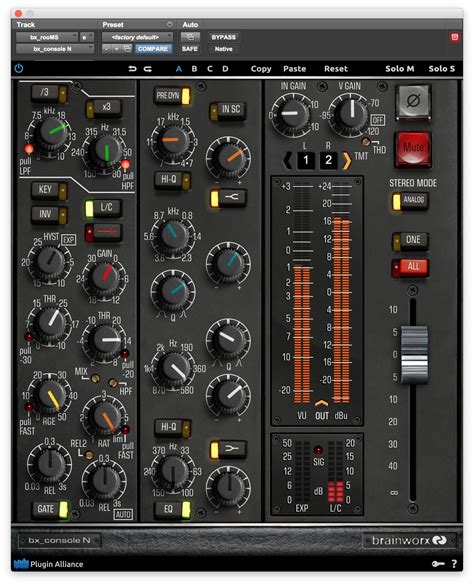The image size is (474, 585).
Task: Click the bx_console N name plate
Action: (59, 540)
